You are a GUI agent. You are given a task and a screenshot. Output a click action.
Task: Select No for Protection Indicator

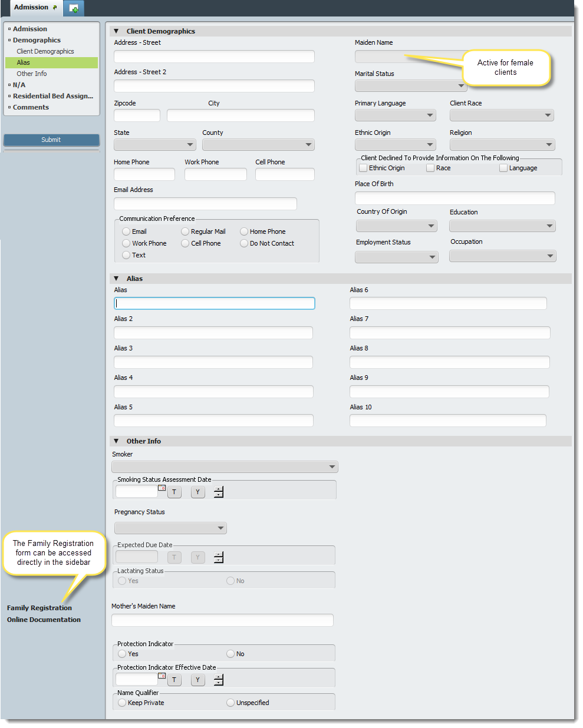tap(230, 654)
